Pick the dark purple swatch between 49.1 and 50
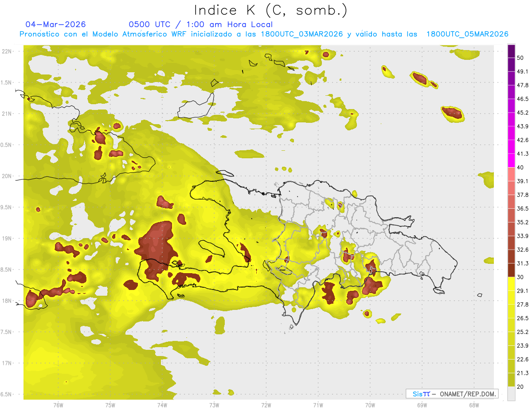The image size is (532, 411). pyautogui.click(x=511, y=64)
